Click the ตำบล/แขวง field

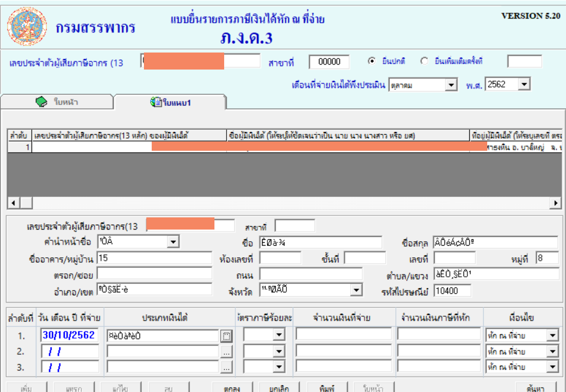(x=496, y=274)
